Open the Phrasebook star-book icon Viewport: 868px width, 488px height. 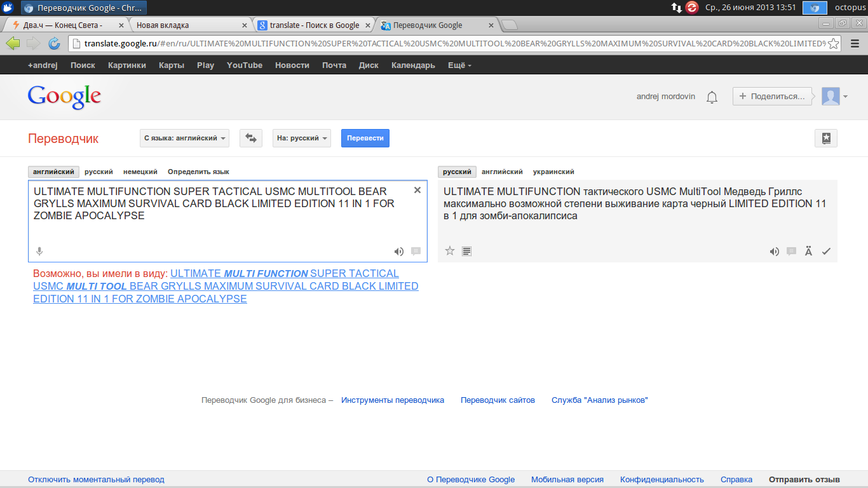(x=826, y=138)
